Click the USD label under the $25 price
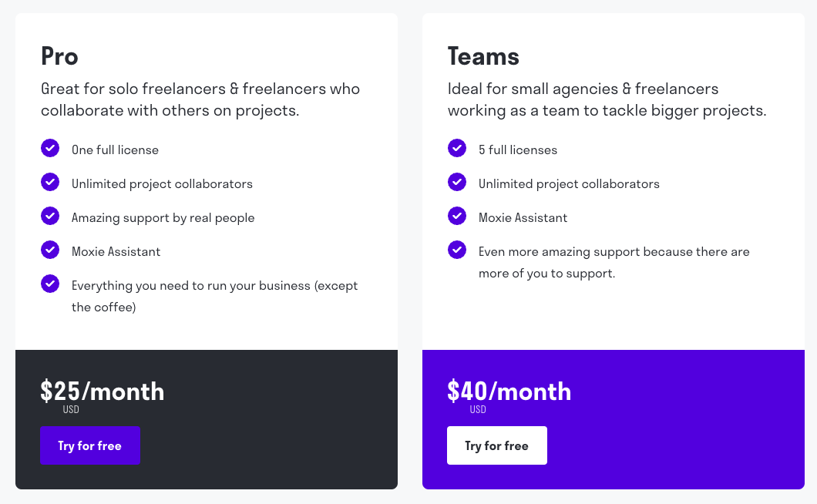This screenshot has width=817, height=504. point(71,410)
